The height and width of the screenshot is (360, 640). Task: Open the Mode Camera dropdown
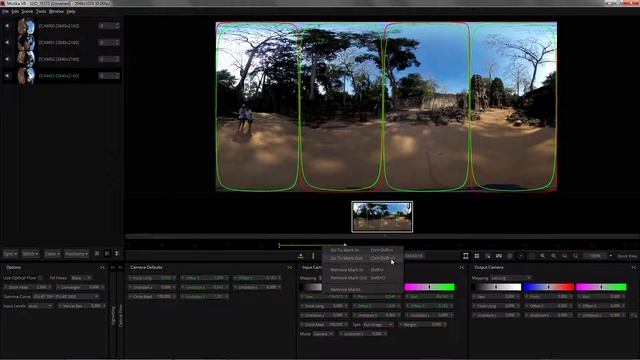(323, 334)
